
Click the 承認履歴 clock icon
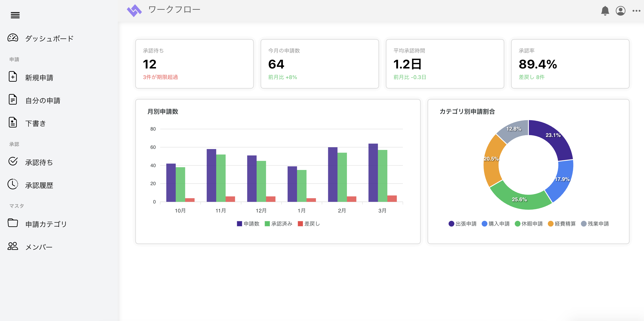[x=13, y=184]
